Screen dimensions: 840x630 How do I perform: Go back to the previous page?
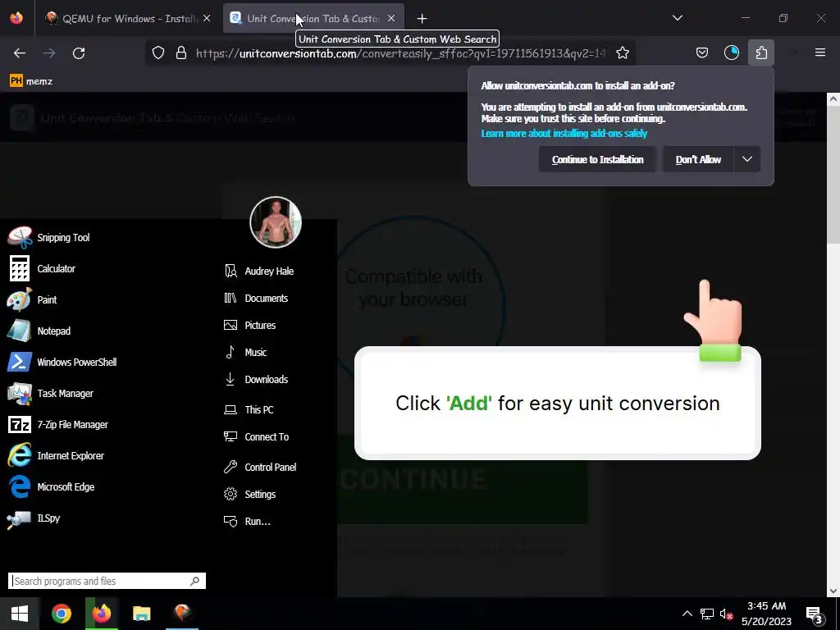[x=20, y=53]
